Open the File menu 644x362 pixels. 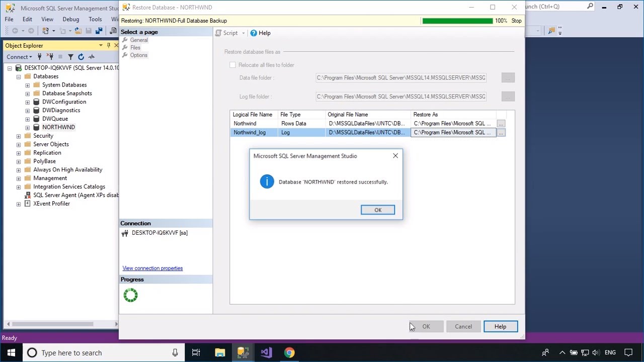9,19
